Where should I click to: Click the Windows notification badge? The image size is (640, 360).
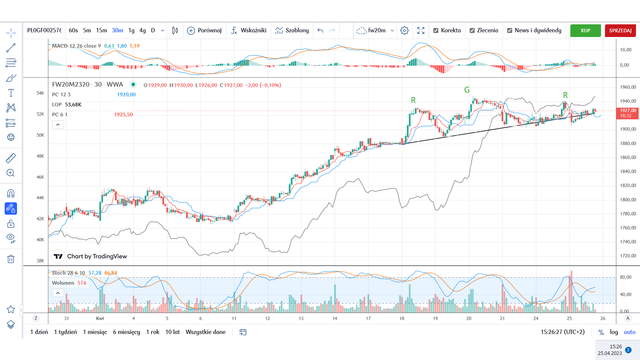(628, 350)
